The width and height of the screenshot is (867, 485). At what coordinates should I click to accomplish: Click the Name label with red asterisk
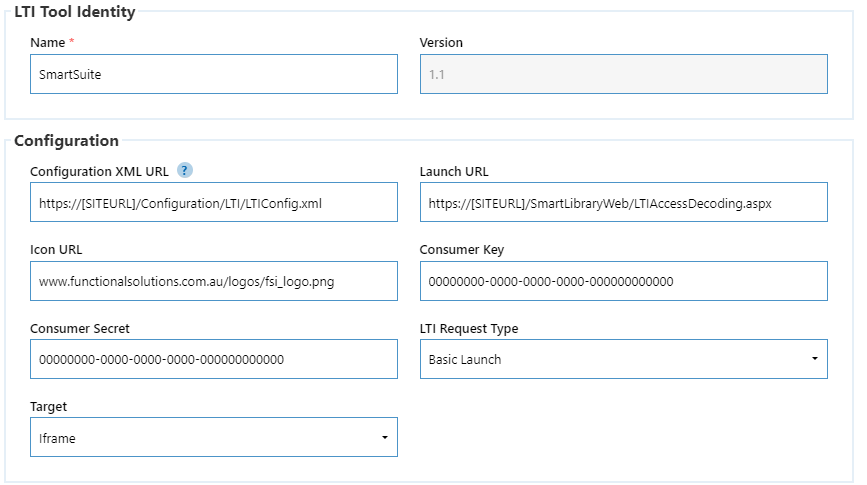pos(52,43)
